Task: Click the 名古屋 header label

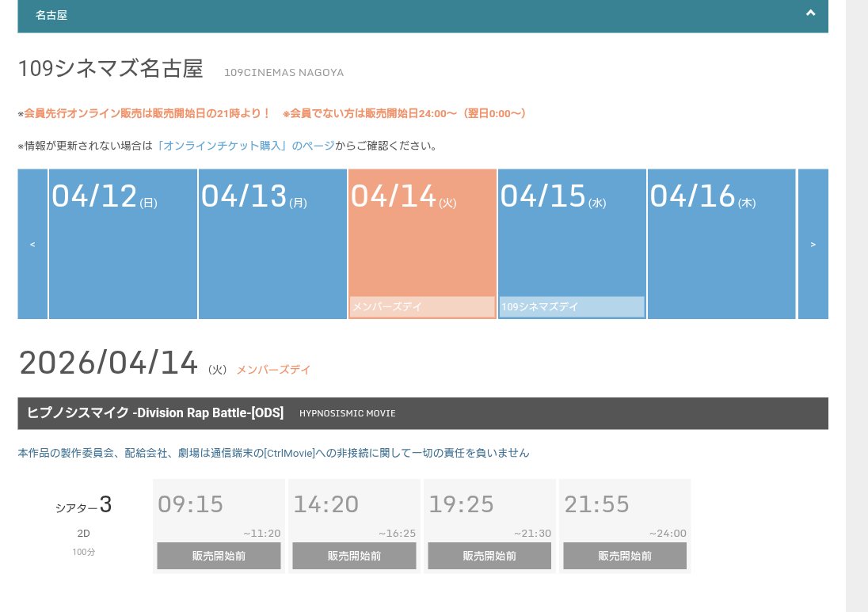Action: point(51,15)
